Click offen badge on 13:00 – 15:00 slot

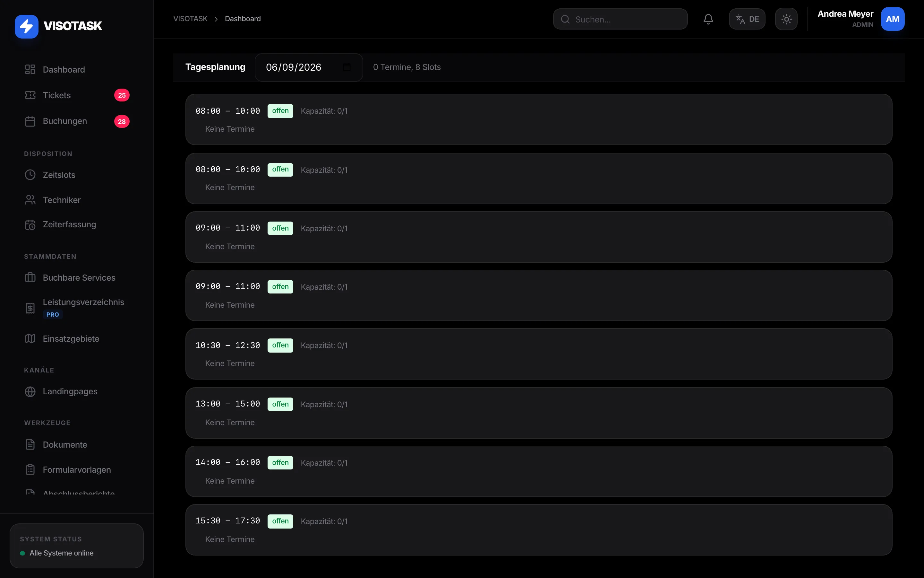(x=280, y=404)
